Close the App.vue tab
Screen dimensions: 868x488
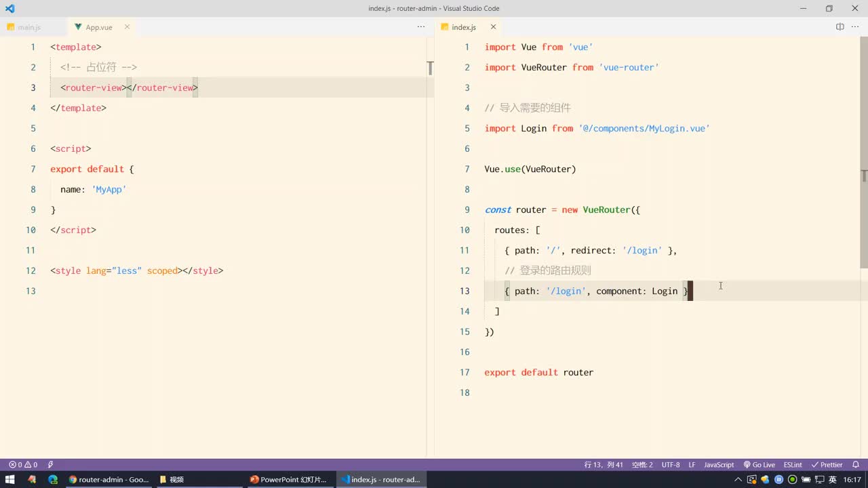click(127, 27)
